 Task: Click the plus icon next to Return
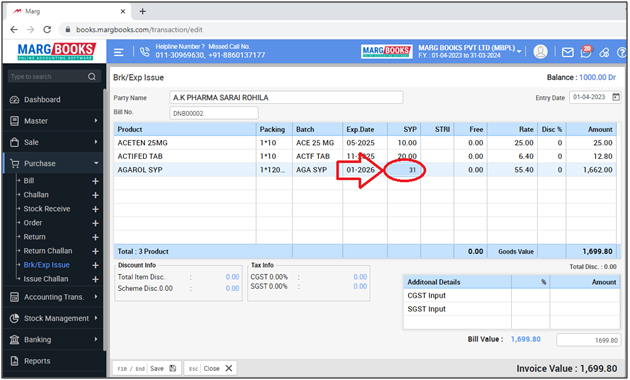pyautogui.click(x=95, y=237)
